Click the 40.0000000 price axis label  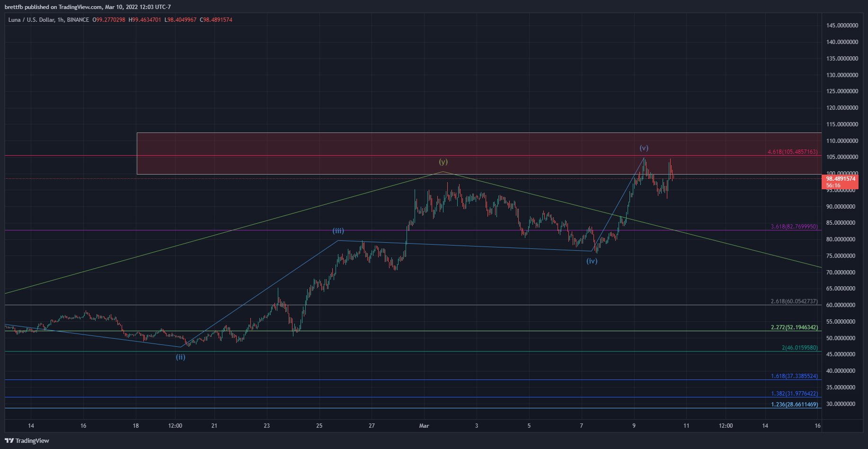click(x=841, y=371)
